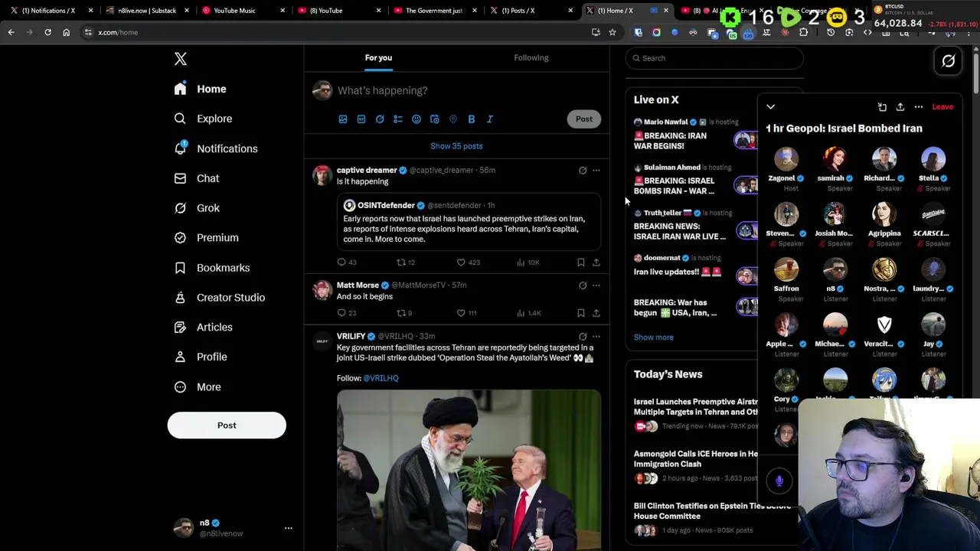Screen dimensions: 980x551
Task: Open more options on VRILIFY post
Action: tap(596, 337)
